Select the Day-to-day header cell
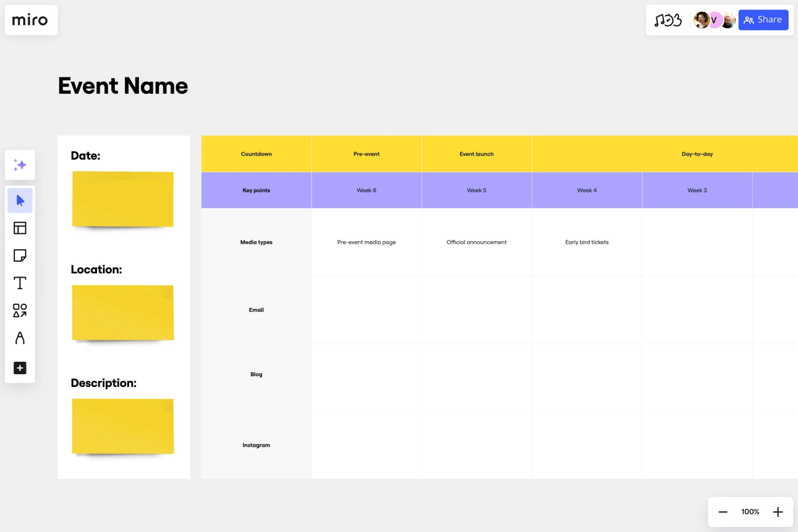This screenshot has width=798, height=532. (665, 154)
